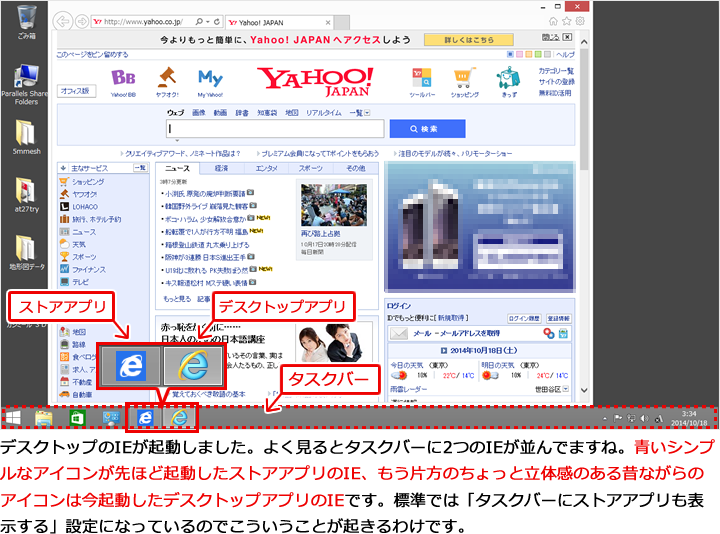Image resolution: width=720 pixels, height=534 pixels.
Task: Click the 登録情報 button
Action: [x=558, y=318]
